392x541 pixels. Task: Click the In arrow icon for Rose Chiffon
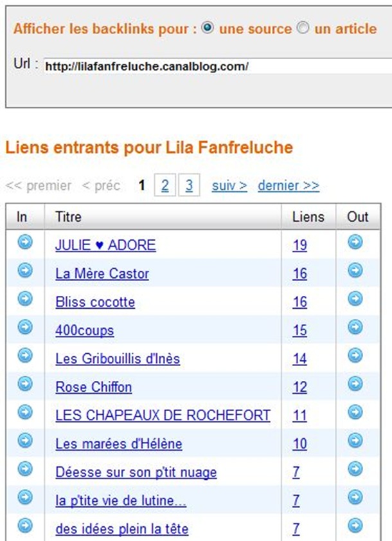click(25, 383)
